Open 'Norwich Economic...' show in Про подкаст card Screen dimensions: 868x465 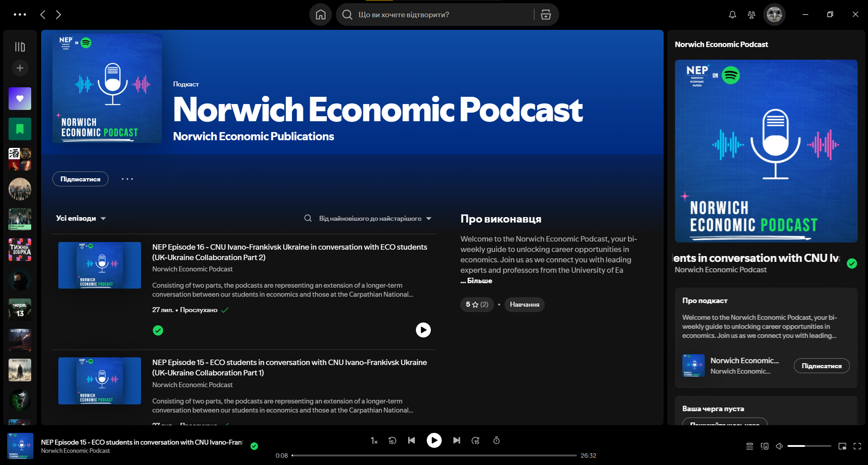tap(744, 361)
